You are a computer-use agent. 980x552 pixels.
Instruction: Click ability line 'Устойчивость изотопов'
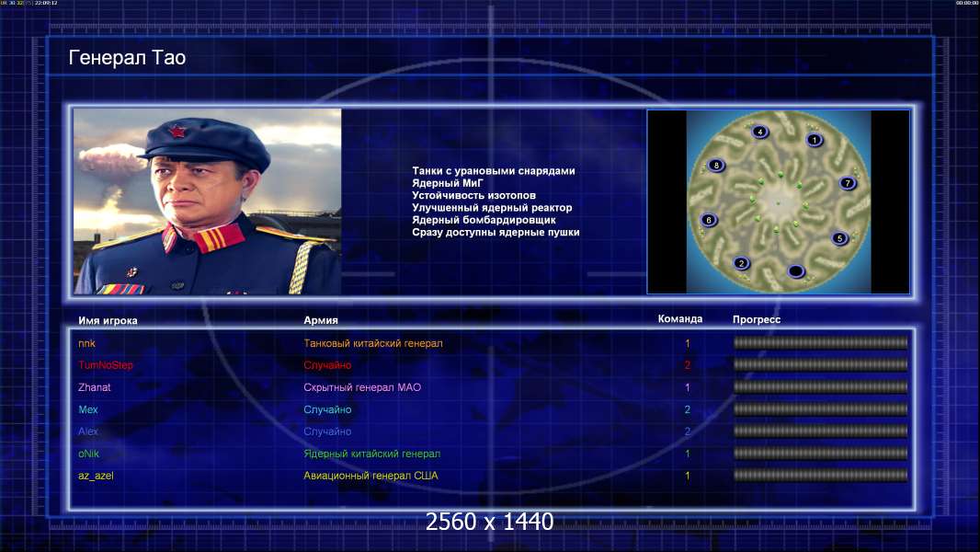[473, 195]
